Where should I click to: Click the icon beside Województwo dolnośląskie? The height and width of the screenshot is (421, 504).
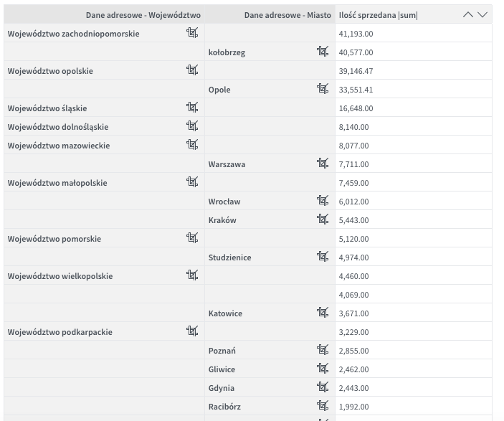point(192,126)
